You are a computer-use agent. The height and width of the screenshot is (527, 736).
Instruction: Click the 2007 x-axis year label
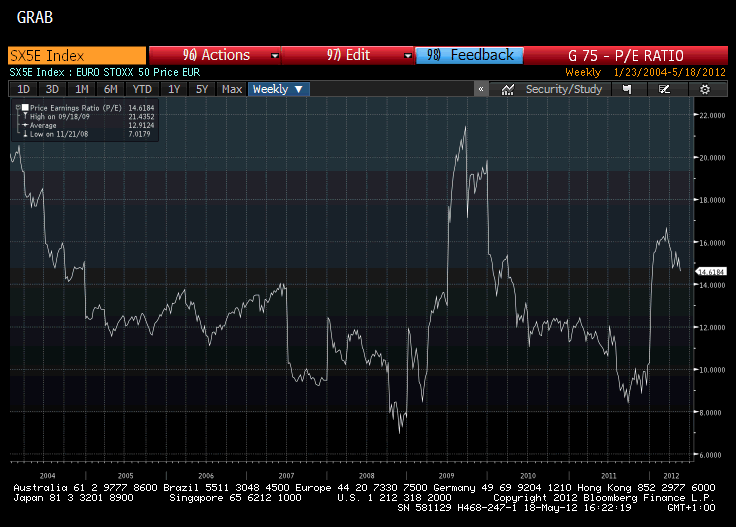tap(286, 475)
